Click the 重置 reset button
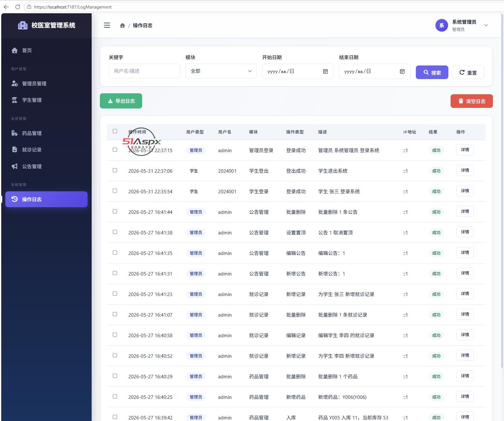This screenshot has width=504, height=421. (468, 72)
